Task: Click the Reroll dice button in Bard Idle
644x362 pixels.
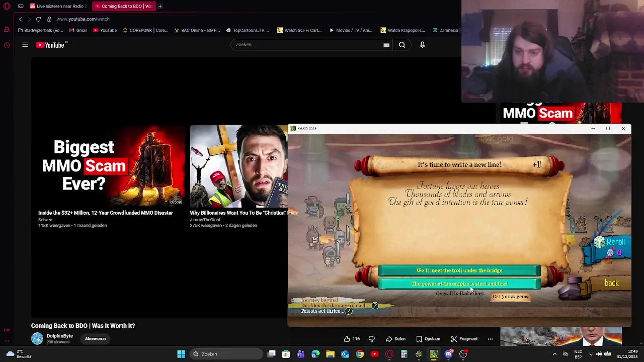Action: pos(609,246)
